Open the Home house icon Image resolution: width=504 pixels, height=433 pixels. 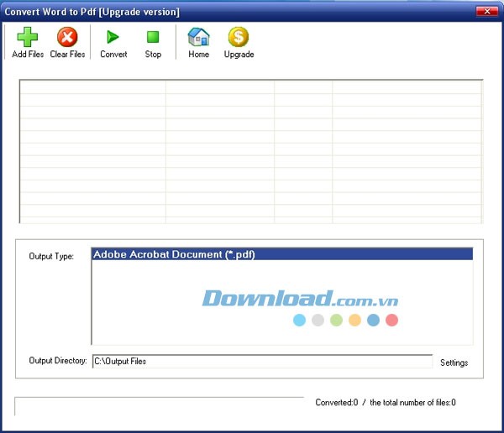click(198, 37)
